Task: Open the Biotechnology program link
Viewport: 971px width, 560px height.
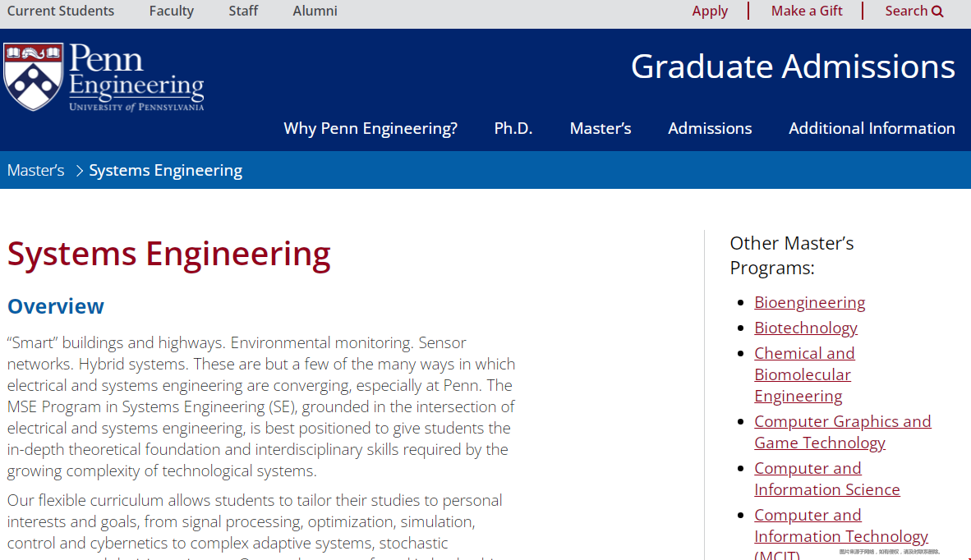Action: (806, 328)
